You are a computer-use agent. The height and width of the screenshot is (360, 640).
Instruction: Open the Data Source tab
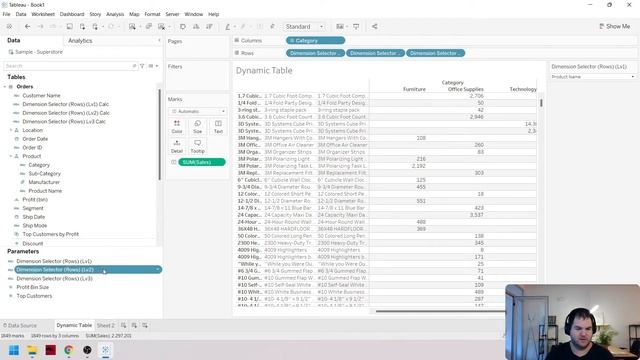[20, 325]
